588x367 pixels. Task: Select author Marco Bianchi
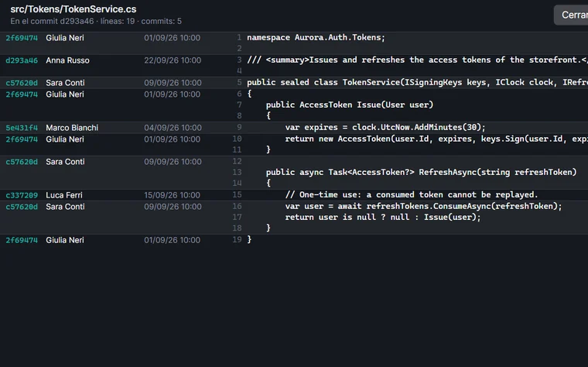72,128
